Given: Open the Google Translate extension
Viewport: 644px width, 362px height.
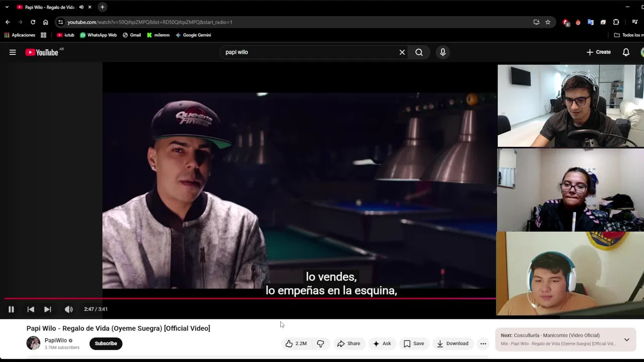Looking at the screenshot, I should (591, 22).
